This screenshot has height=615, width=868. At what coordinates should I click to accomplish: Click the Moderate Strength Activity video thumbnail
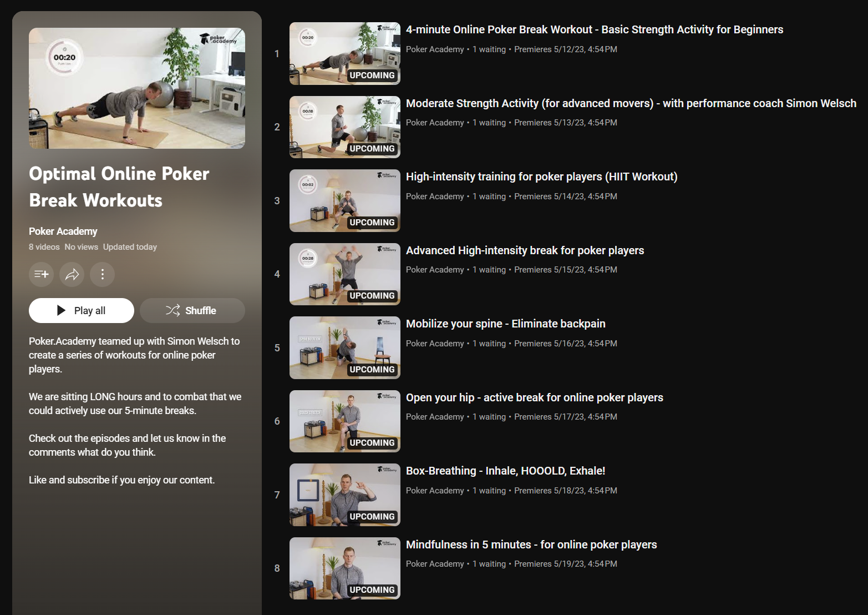(x=344, y=127)
